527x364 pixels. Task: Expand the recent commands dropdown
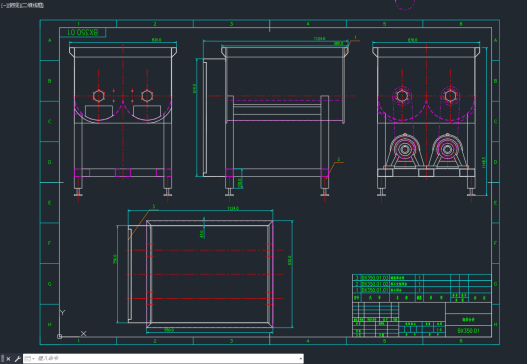click(29, 359)
